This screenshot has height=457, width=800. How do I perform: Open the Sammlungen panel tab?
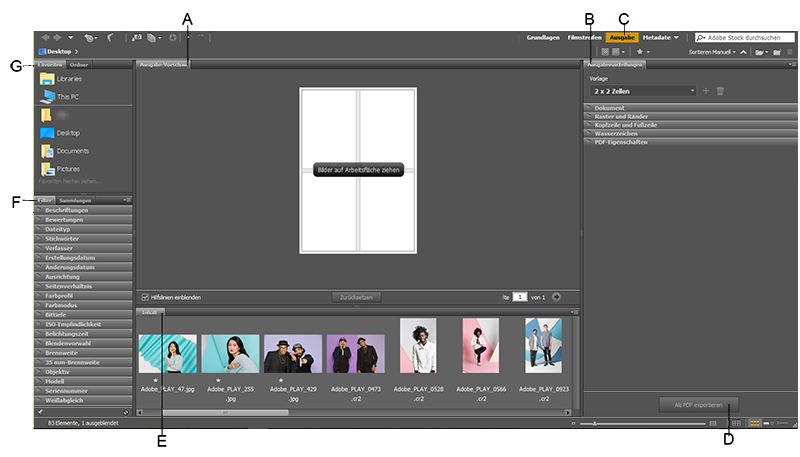(x=75, y=200)
